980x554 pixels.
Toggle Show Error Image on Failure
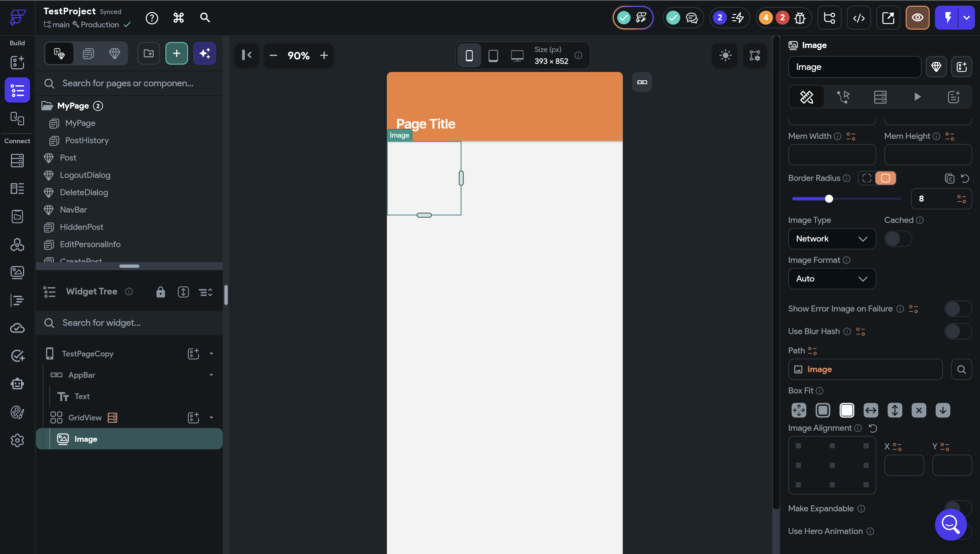click(x=958, y=308)
